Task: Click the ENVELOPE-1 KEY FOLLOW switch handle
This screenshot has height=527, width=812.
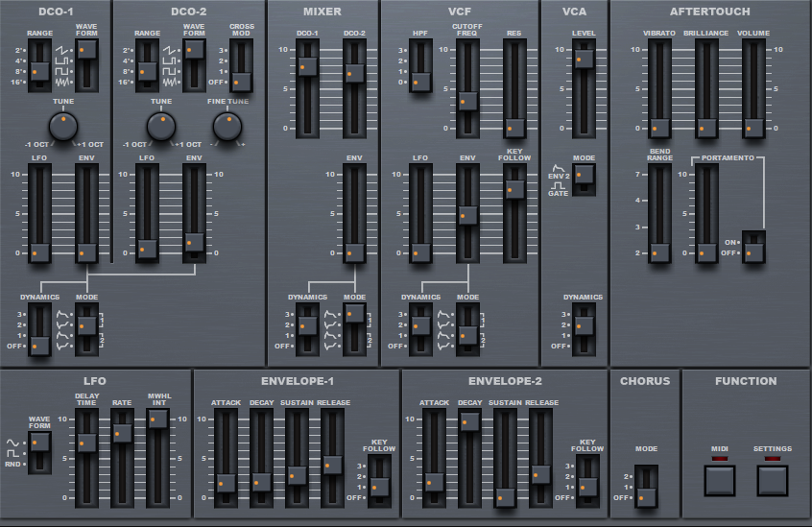Action: pyautogui.click(x=379, y=487)
